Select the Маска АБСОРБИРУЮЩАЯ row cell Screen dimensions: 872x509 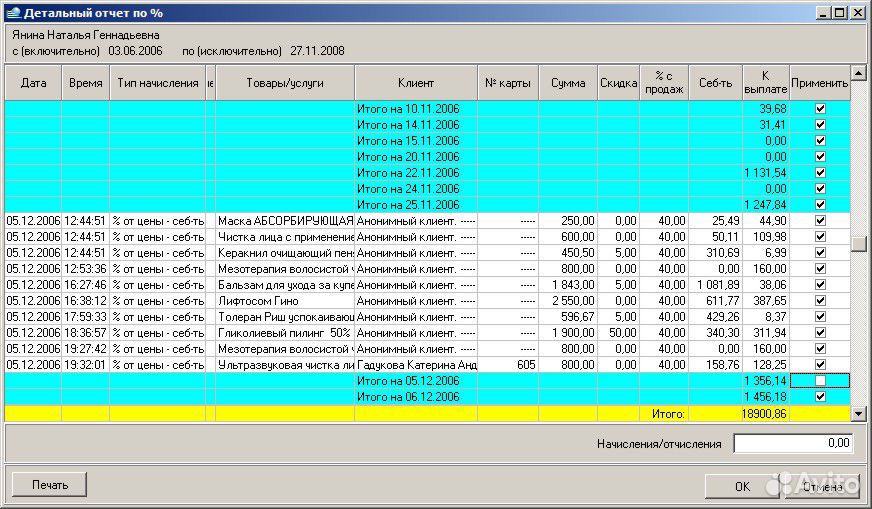coord(285,221)
